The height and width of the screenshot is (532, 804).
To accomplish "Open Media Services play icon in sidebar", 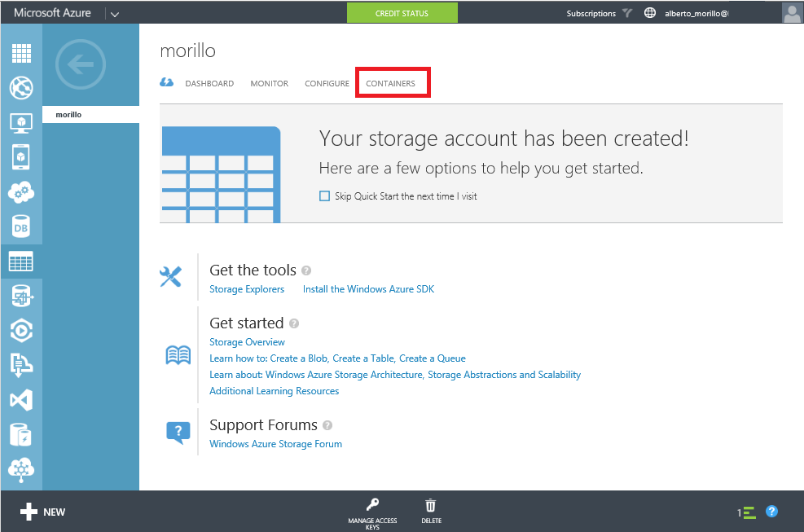I will coord(21,331).
